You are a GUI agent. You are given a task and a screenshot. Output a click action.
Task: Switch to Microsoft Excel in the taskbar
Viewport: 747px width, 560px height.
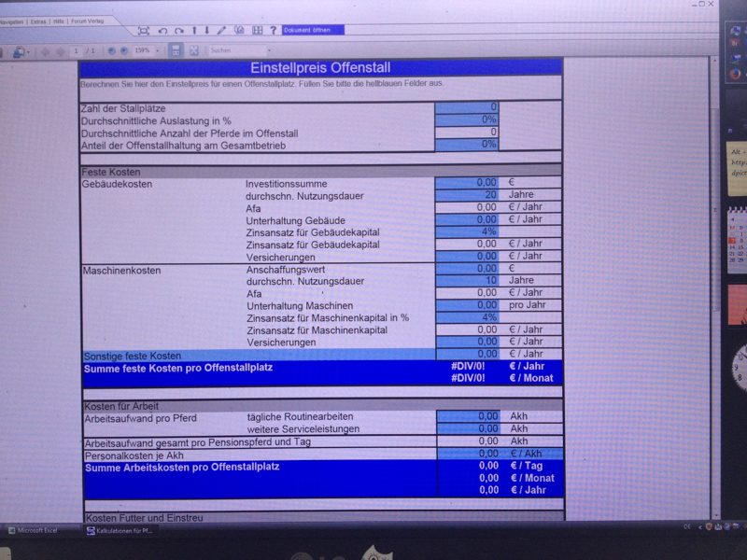pos(37,530)
